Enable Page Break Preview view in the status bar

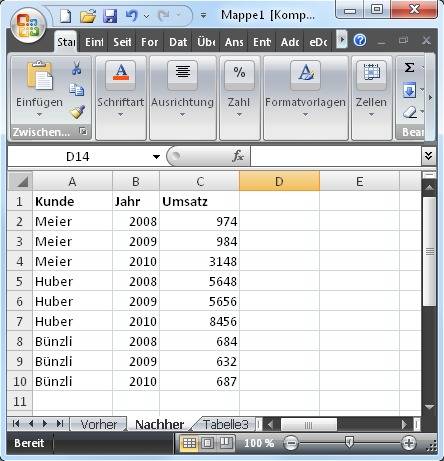226,443
